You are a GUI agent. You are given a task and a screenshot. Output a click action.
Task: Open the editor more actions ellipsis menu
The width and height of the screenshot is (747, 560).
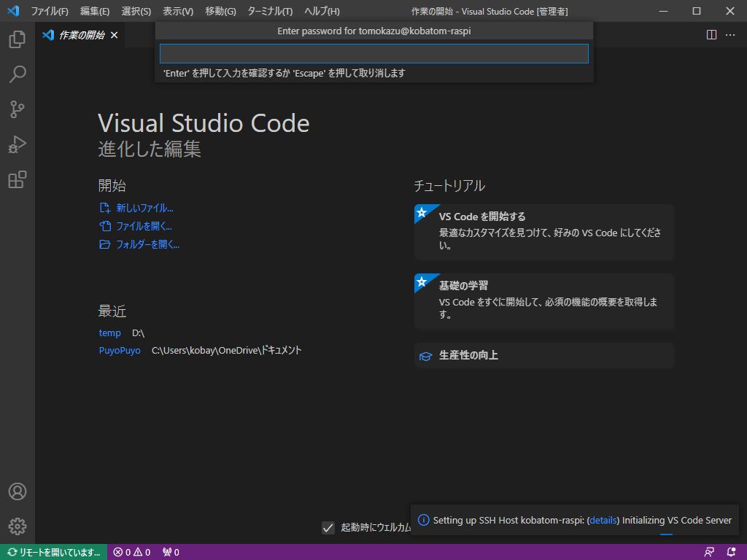tap(730, 34)
